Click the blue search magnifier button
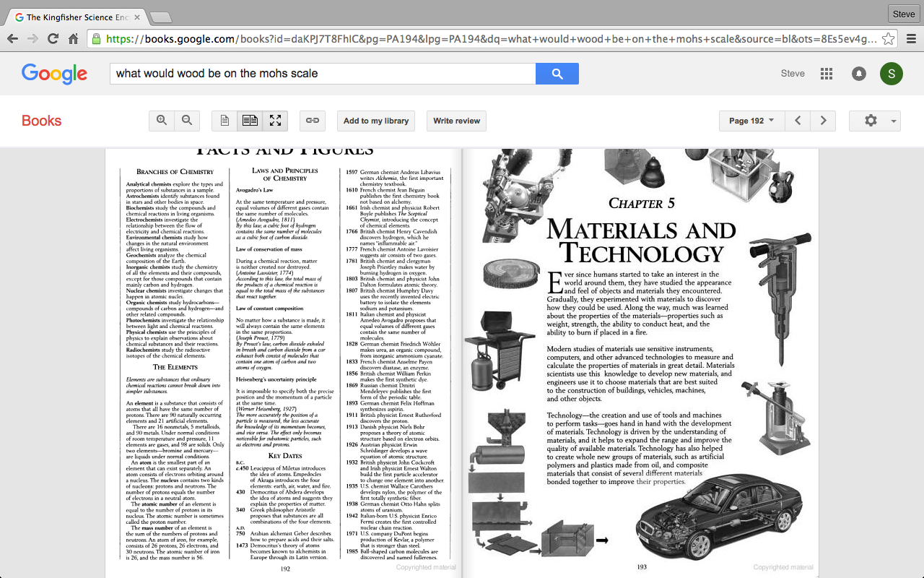The image size is (924, 578). (557, 74)
